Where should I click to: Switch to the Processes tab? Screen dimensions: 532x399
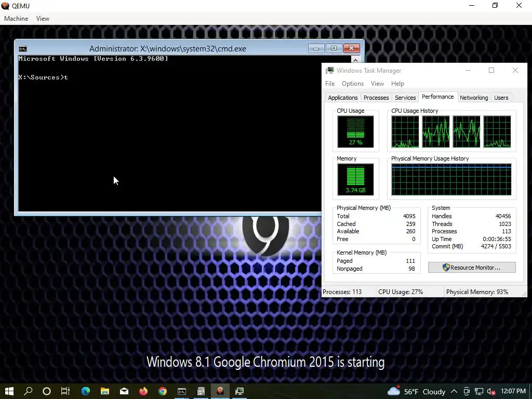[x=376, y=98]
